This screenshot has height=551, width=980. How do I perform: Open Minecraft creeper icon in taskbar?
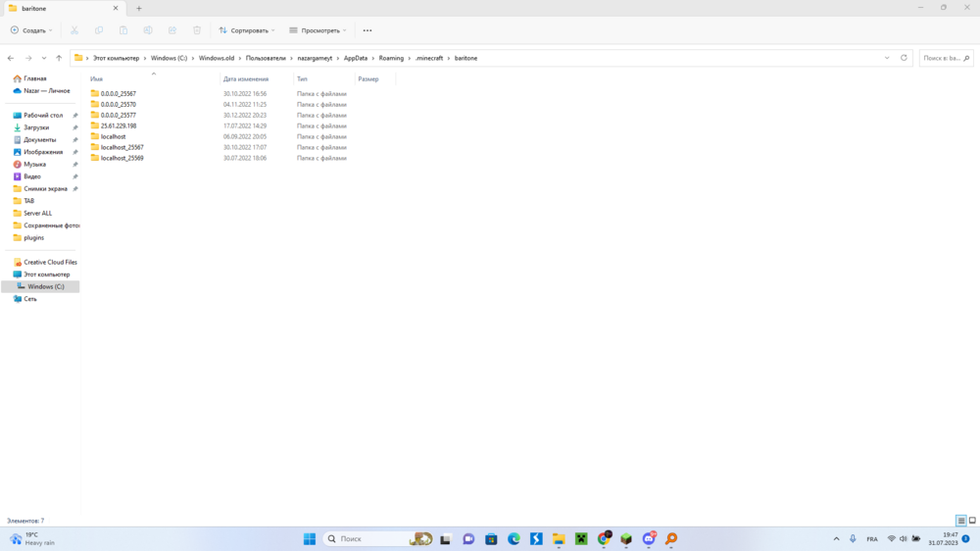(x=581, y=538)
